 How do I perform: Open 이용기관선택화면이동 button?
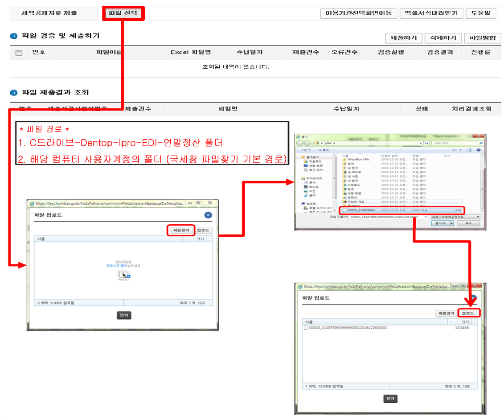pos(359,13)
